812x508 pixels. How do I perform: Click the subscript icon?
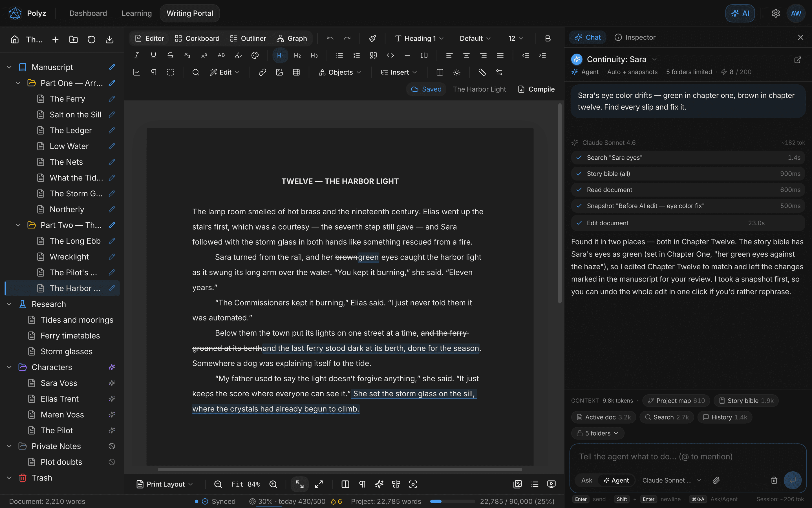(187, 56)
